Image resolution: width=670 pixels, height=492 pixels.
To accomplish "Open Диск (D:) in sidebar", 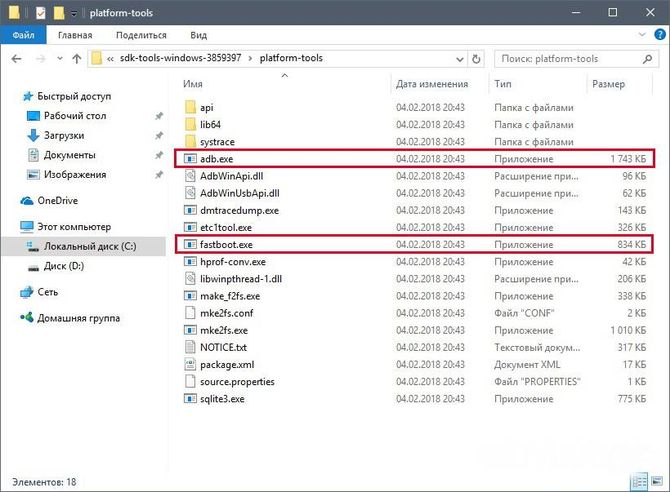I will pyautogui.click(x=64, y=266).
